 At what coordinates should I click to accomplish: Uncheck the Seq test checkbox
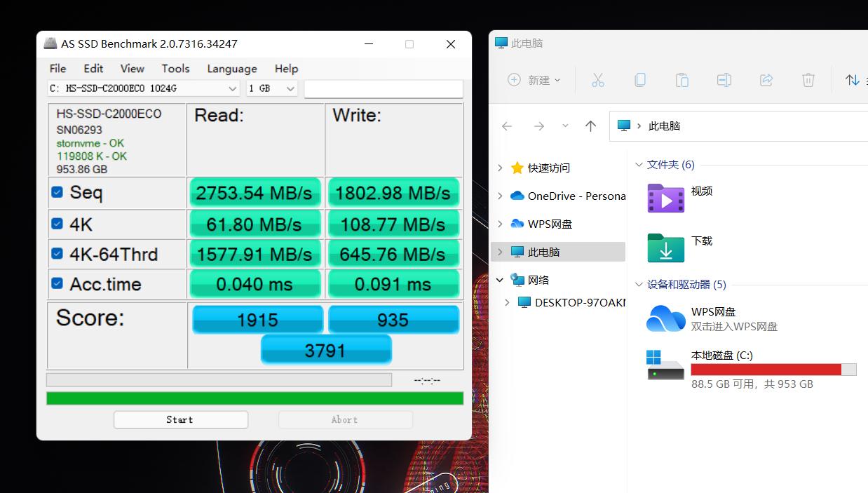(x=57, y=192)
